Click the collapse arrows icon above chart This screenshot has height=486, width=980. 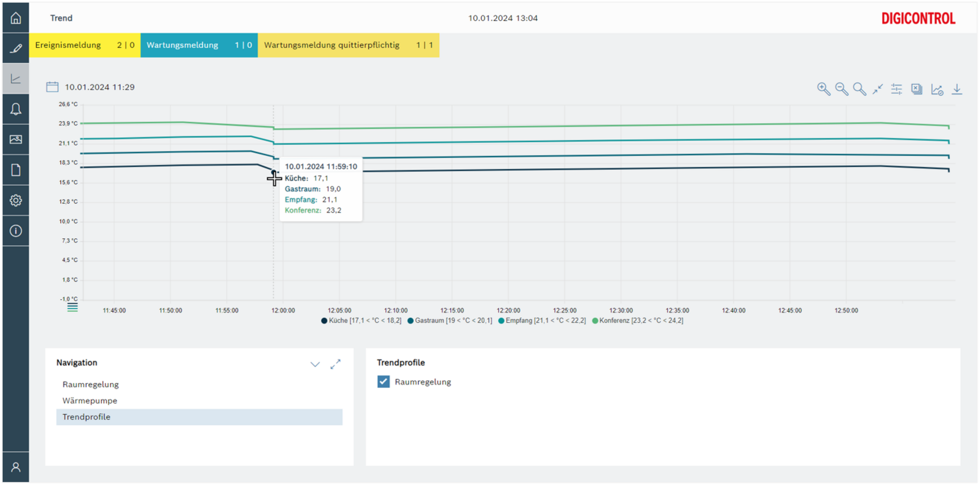click(x=877, y=89)
